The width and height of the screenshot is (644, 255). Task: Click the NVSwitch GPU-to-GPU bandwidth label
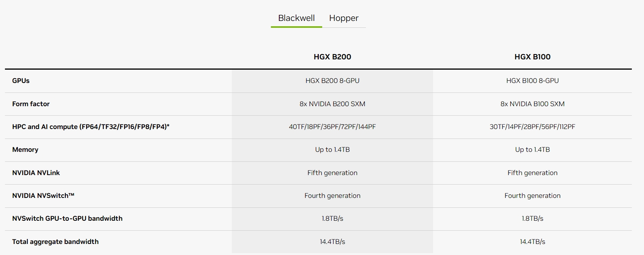(67, 218)
